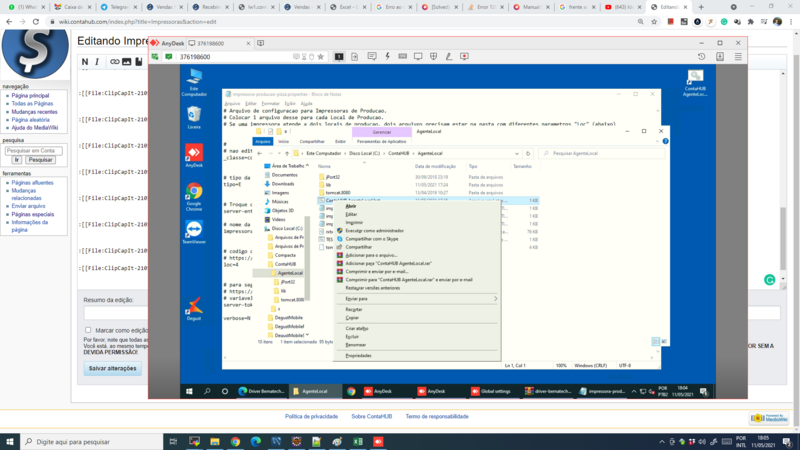
Task: Select Abrir in context menu
Action: coord(351,206)
